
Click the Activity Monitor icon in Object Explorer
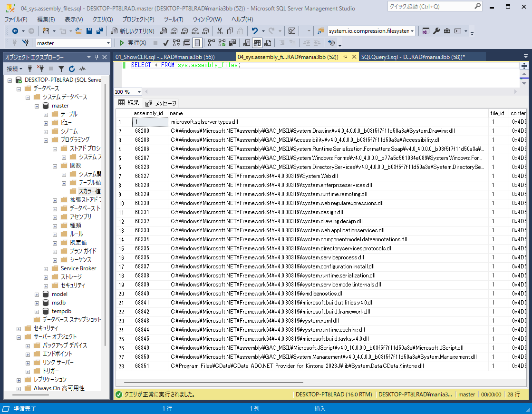pos(83,68)
